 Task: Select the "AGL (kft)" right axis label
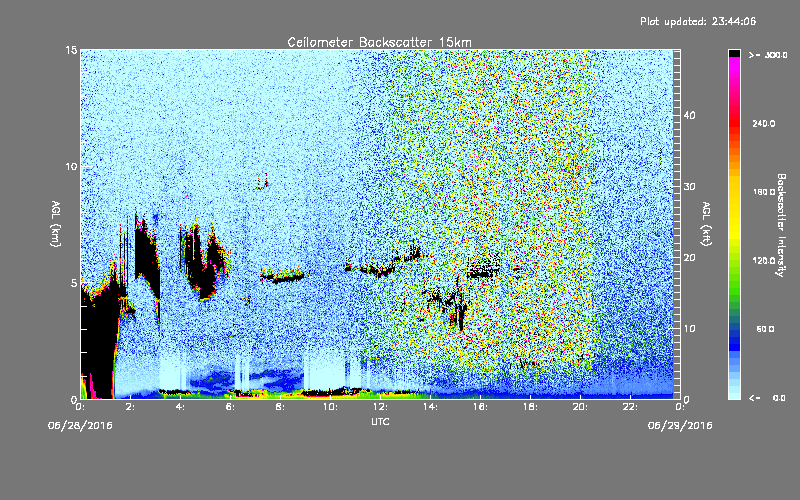tap(706, 224)
